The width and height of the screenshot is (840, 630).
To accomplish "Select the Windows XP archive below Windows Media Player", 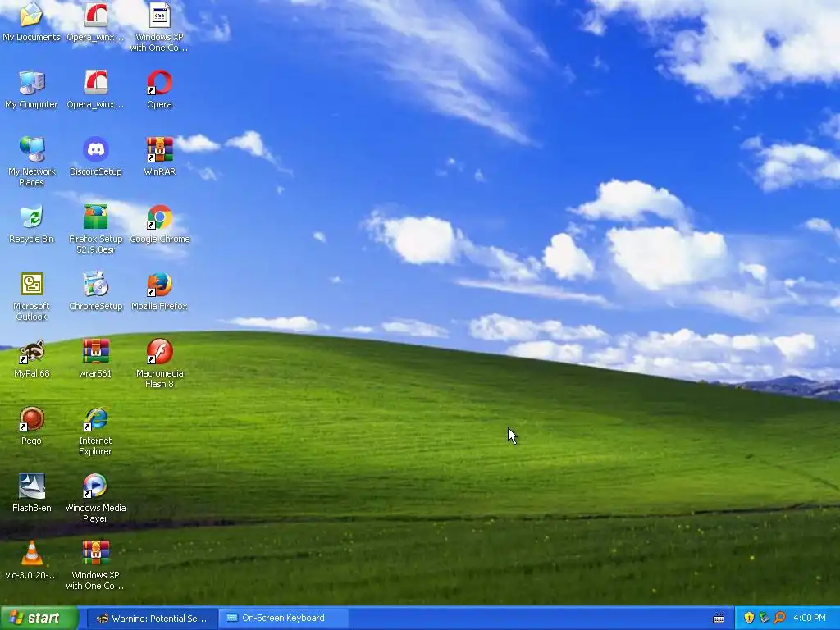I will tap(95, 554).
